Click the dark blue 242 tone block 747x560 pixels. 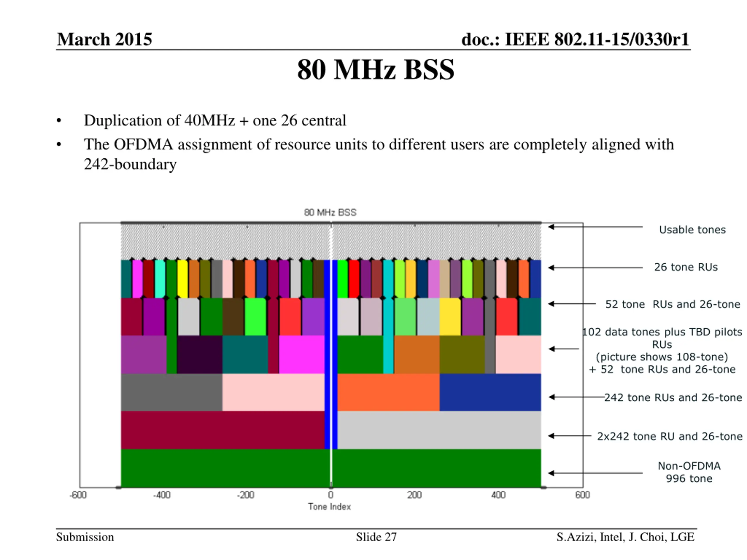[490, 392]
